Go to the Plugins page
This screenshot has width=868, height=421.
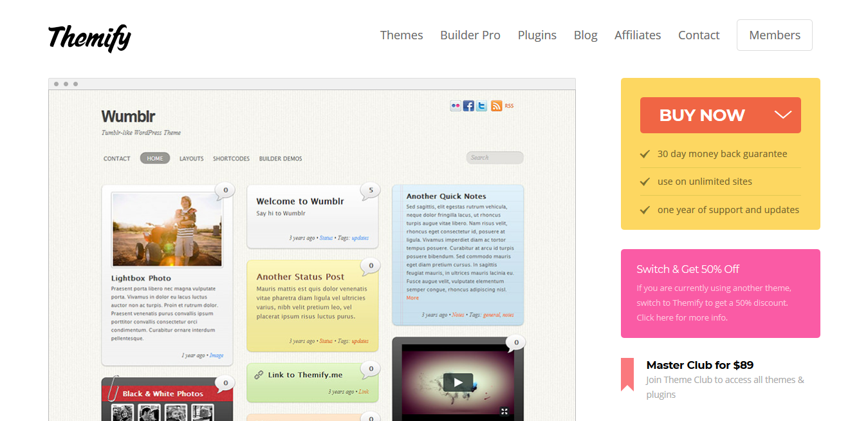537,35
